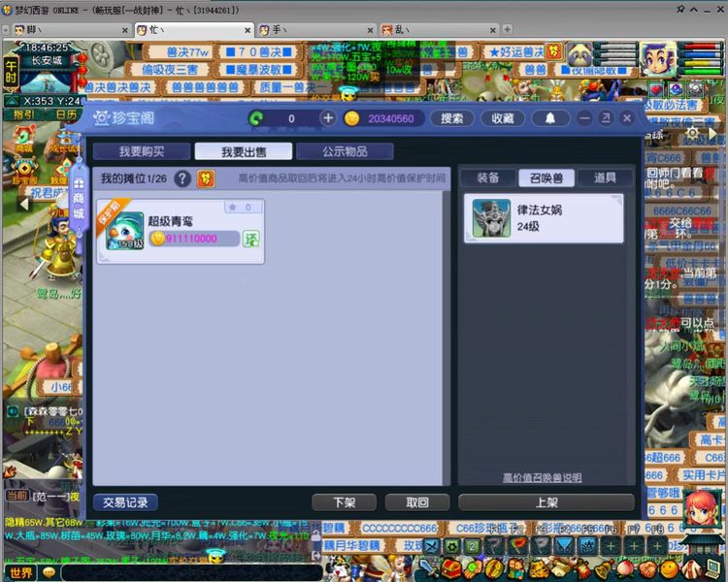Click the plus icon to add currency

(328, 118)
